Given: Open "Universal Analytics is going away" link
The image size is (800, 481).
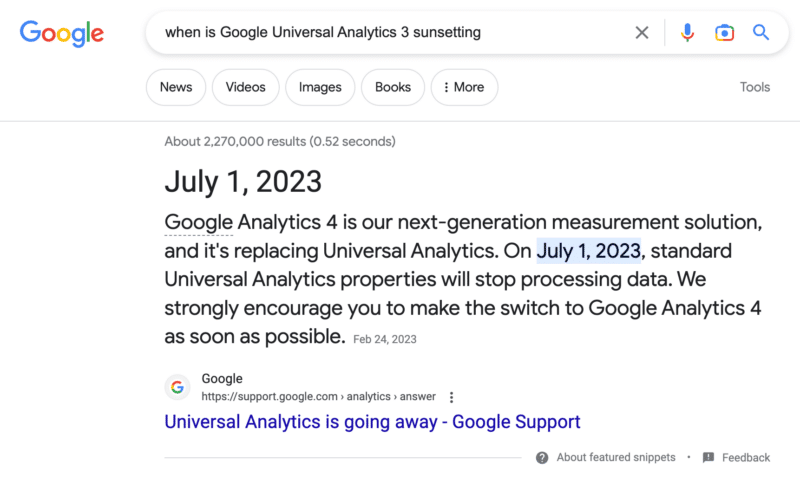Looking at the screenshot, I should click(372, 422).
